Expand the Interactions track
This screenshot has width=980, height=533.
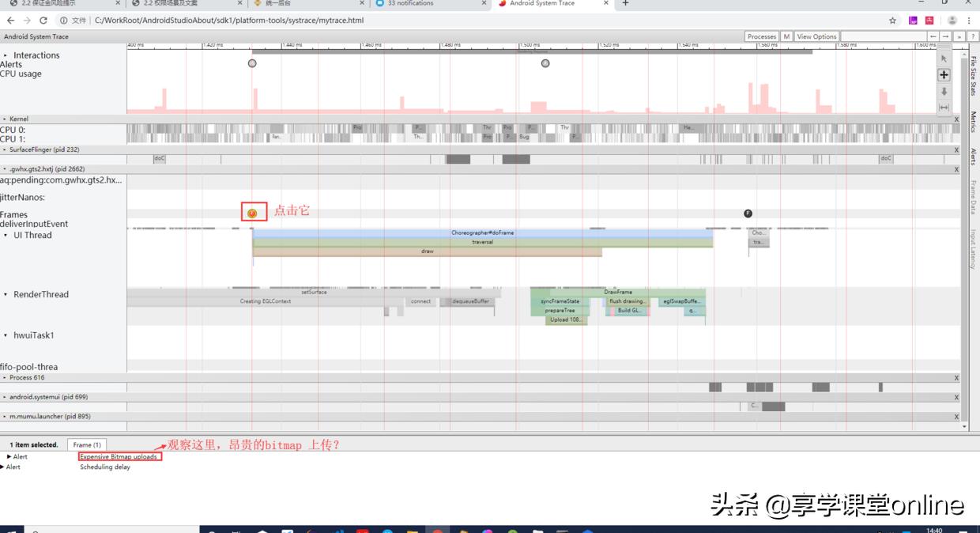6,55
